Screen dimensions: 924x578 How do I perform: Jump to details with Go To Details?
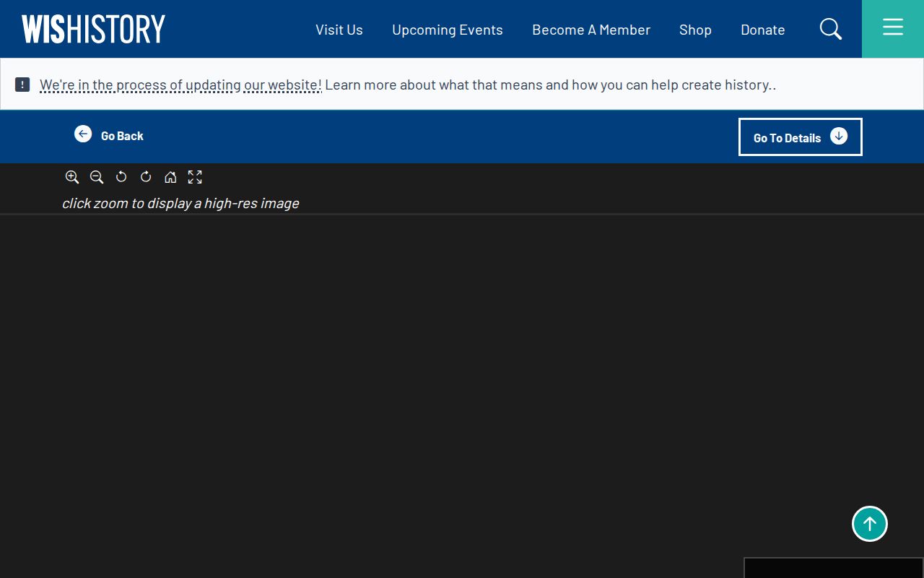(801, 137)
